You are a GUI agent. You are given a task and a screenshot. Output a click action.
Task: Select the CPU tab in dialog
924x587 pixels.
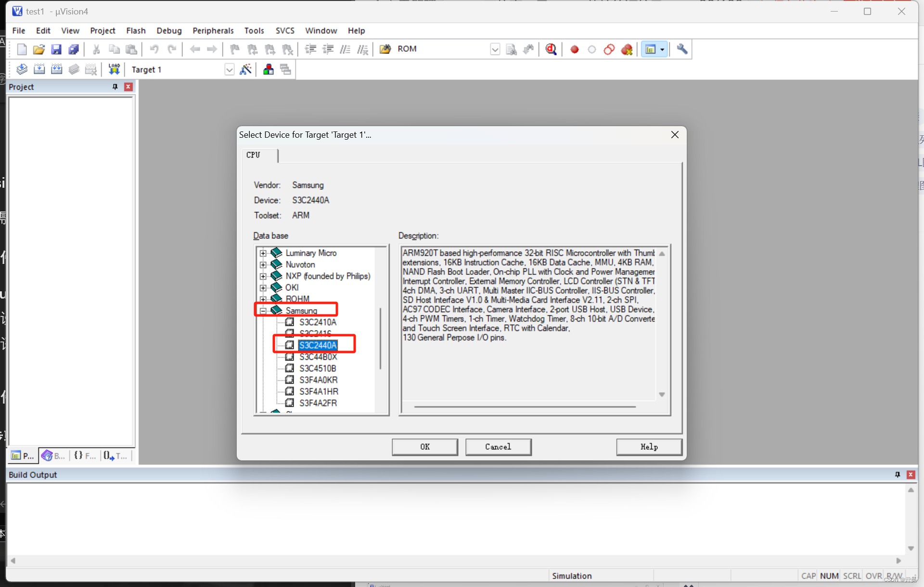point(260,155)
